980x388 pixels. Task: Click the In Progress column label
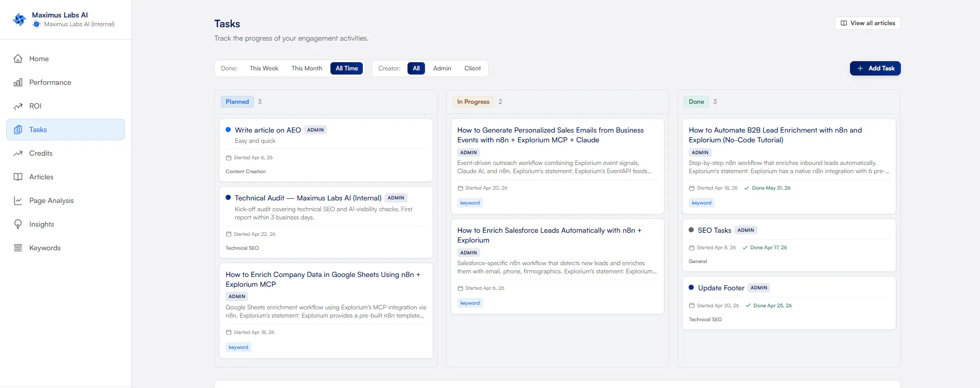click(x=473, y=102)
